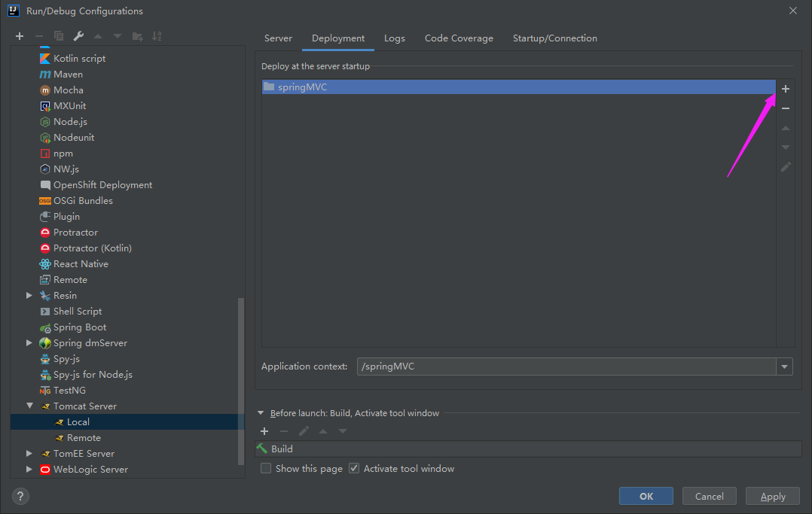Collapse the Before launch section
This screenshot has height=514, width=812.
pyautogui.click(x=261, y=413)
